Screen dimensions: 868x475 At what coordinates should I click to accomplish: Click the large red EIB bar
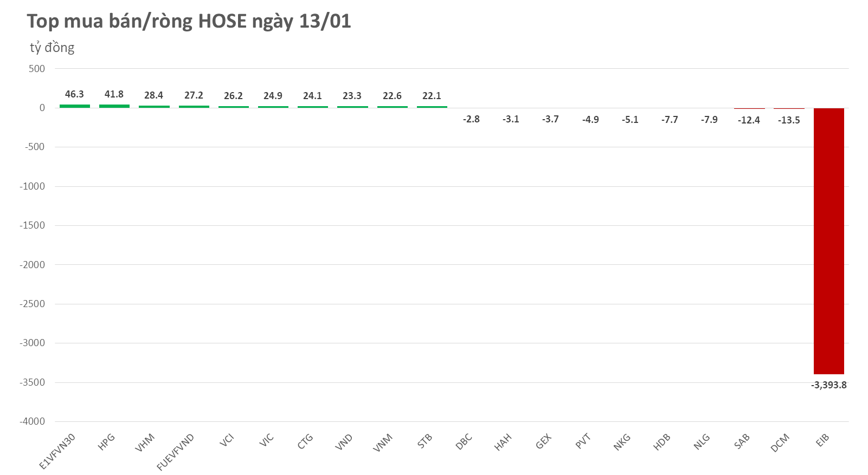pos(828,241)
